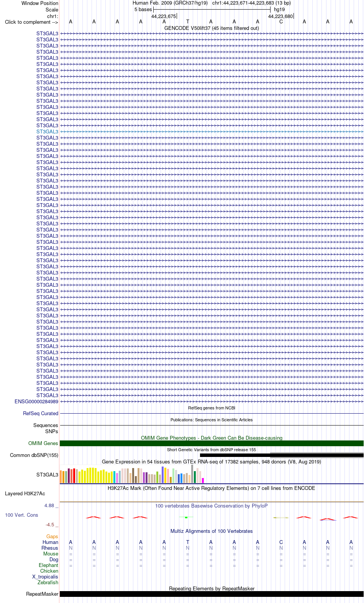Click the black RepeatMasker element bar
The height and width of the screenshot is (603, 364).
coord(212,594)
